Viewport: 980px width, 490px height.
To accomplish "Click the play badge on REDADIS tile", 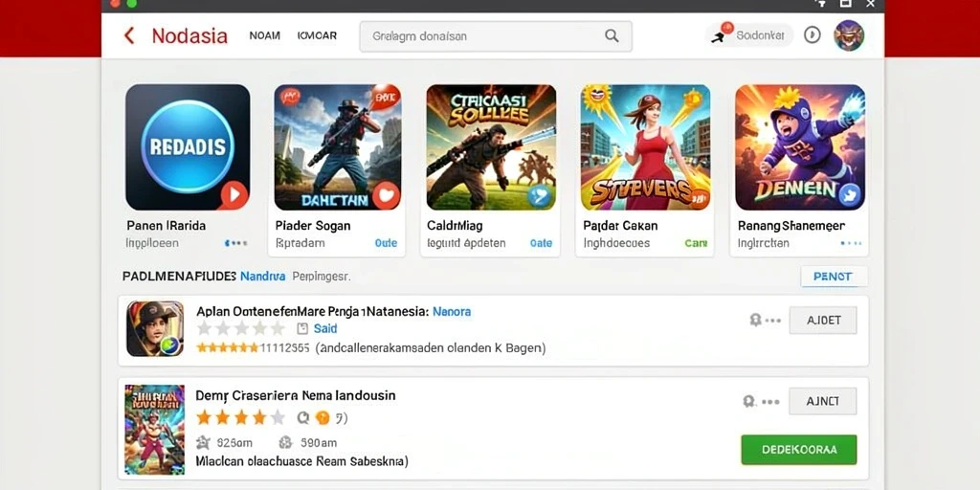I will [x=234, y=195].
